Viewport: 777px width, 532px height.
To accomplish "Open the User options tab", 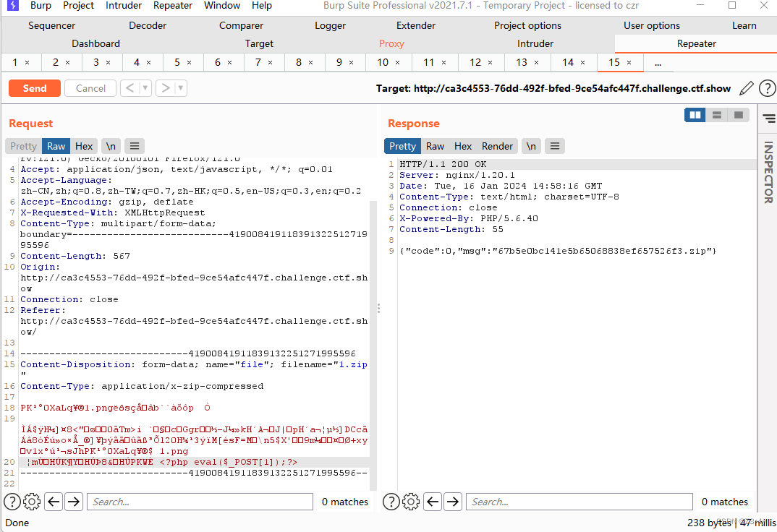I will [652, 25].
